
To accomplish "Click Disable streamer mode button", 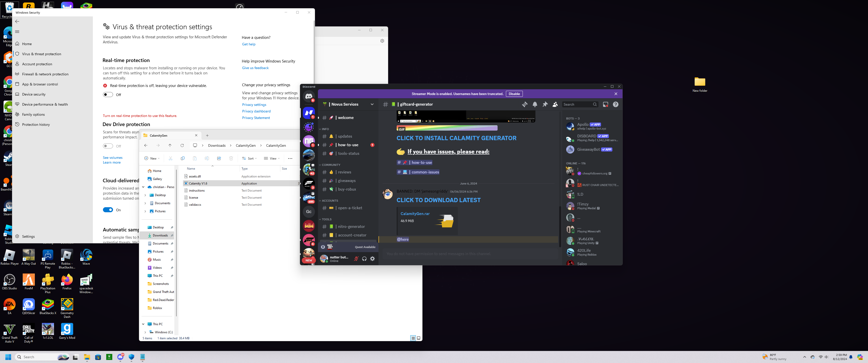I will click(514, 94).
